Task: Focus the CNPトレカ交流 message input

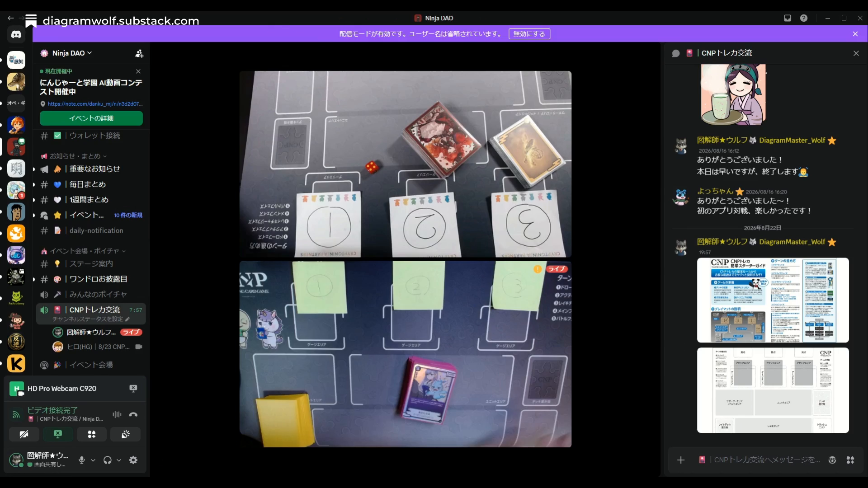Action: (x=767, y=460)
